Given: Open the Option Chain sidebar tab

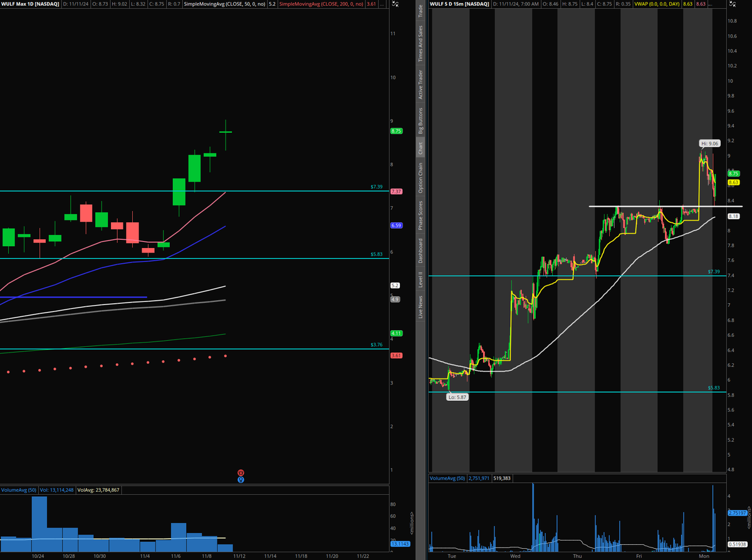Looking at the screenshot, I should (420, 178).
